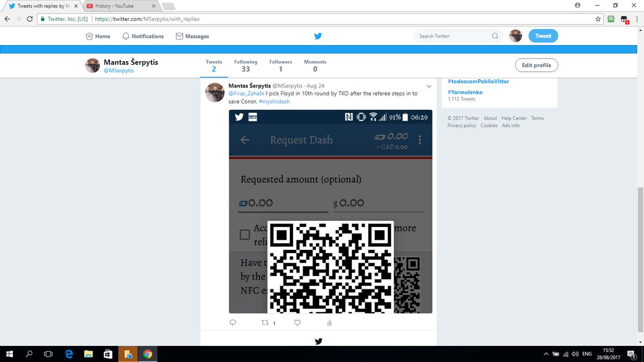
Task: Open @MSerpytis handle under profile name
Action: pyautogui.click(x=119, y=71)
